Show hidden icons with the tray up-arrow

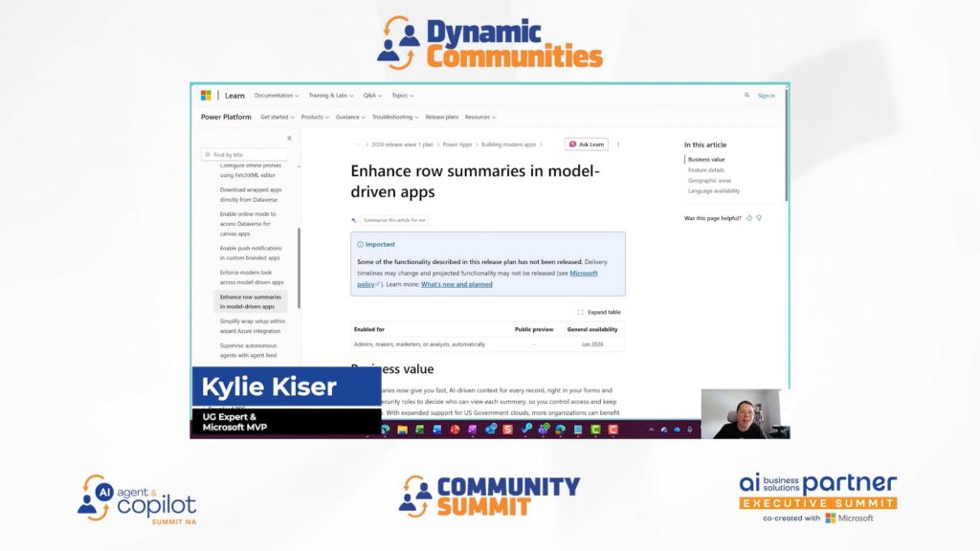tap(651, 430)
